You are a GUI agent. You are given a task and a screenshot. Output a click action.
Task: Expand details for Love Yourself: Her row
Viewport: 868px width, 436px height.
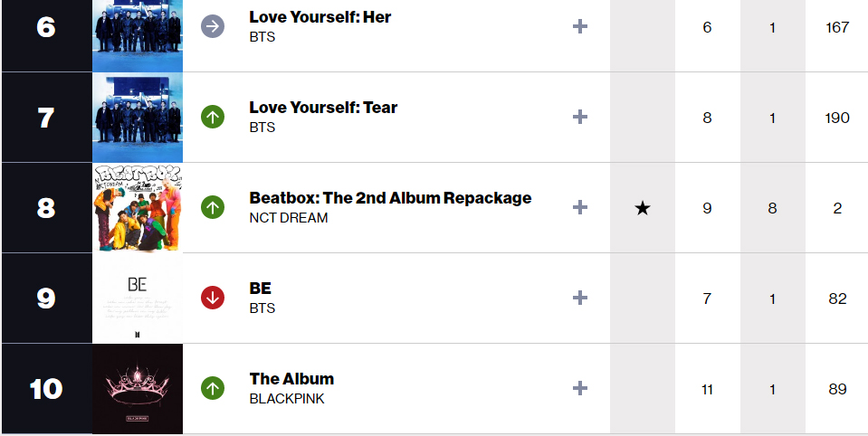click(579, 26)
